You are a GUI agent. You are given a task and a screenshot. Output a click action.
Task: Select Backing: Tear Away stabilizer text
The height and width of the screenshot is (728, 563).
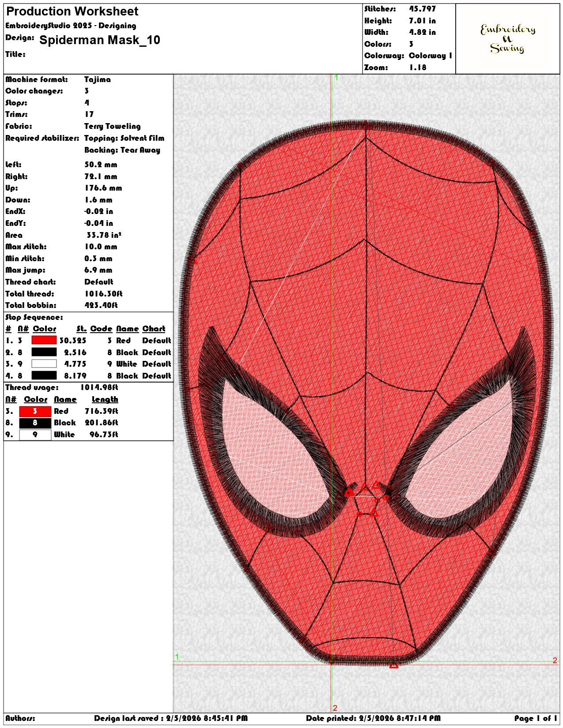(x=122, y=150)
